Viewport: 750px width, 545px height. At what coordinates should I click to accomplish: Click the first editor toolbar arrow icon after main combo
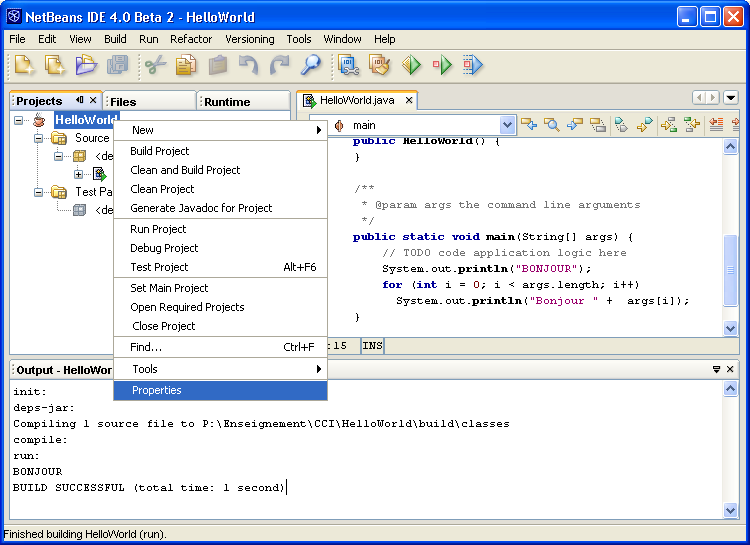pos(529,125)
